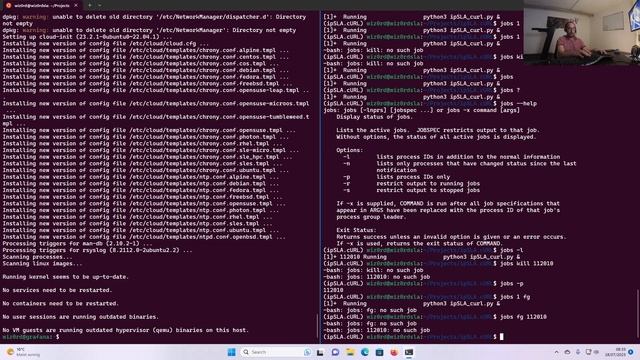Viewport: 640px width, 360px height.
Task: Click 'Scanning processes...' line
Action: (x=37, y=257)
